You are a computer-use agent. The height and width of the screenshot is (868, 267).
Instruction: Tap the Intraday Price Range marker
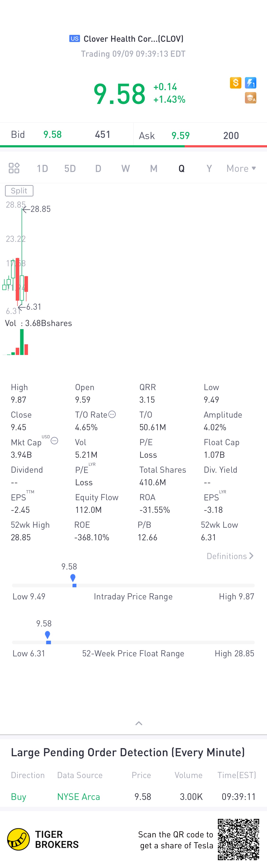click(x=73, y=579)
